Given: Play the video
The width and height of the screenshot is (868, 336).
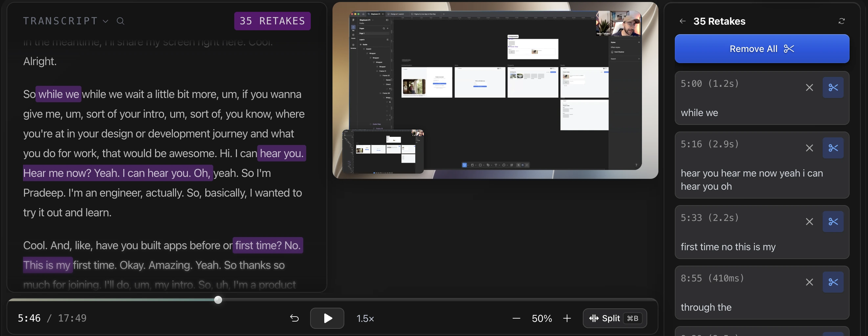Looking at the screenshot, I should point(327,318).
